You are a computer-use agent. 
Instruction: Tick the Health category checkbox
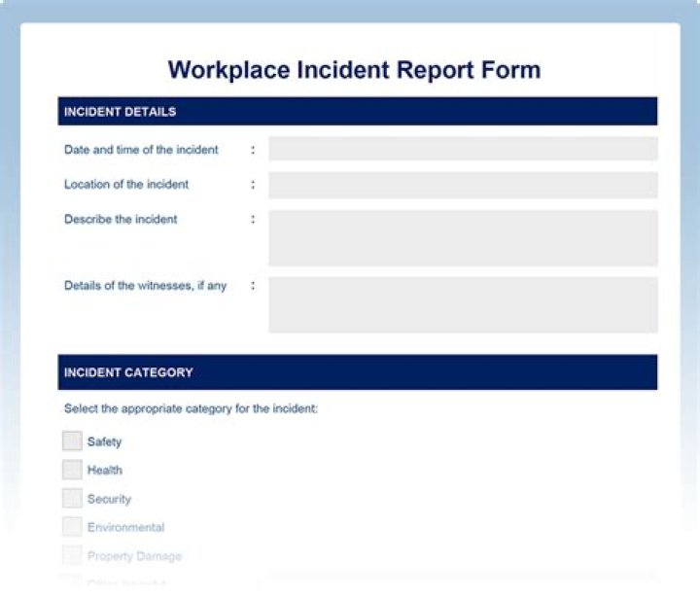72,470
